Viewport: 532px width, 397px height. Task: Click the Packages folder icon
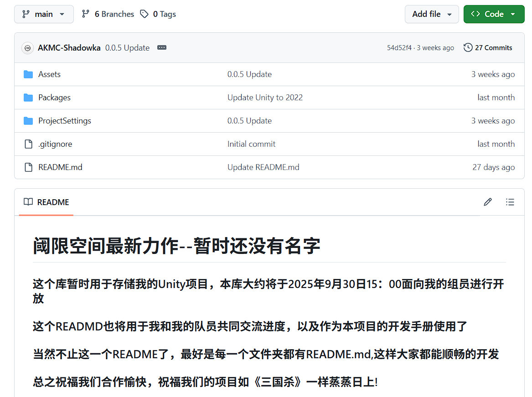click(28, 98)
